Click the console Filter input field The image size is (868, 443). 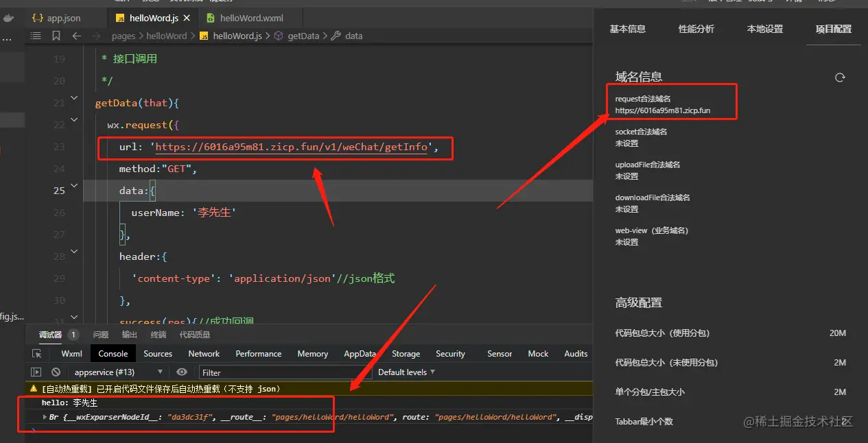(x=285, y=372)
